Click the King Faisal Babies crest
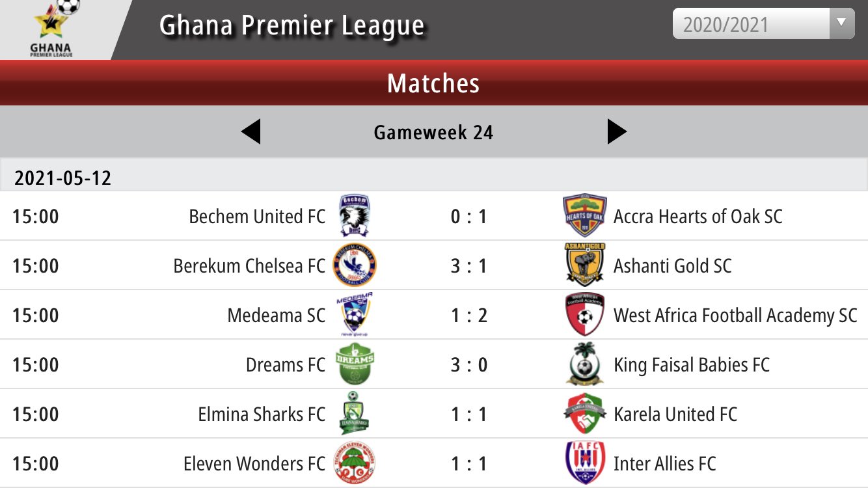 pos(585,364)
